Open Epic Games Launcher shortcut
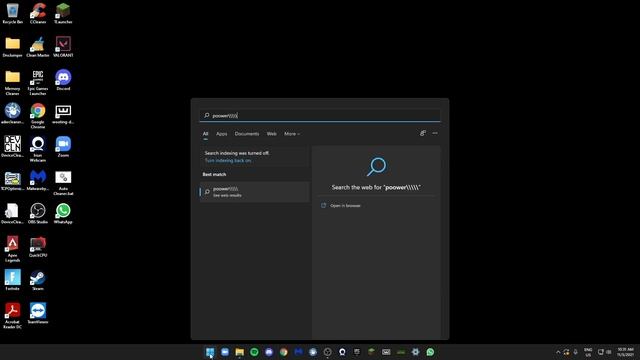 click(38, 82)
